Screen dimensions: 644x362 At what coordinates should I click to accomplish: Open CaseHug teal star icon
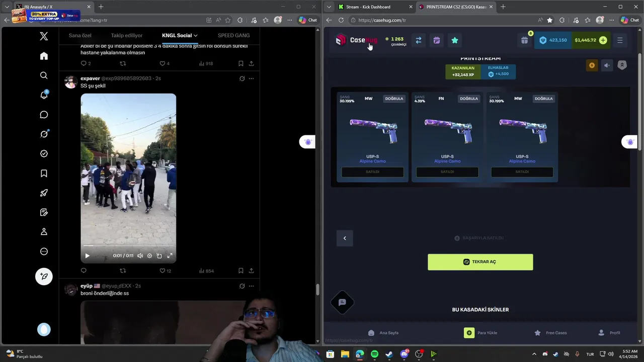click(455, 40)
